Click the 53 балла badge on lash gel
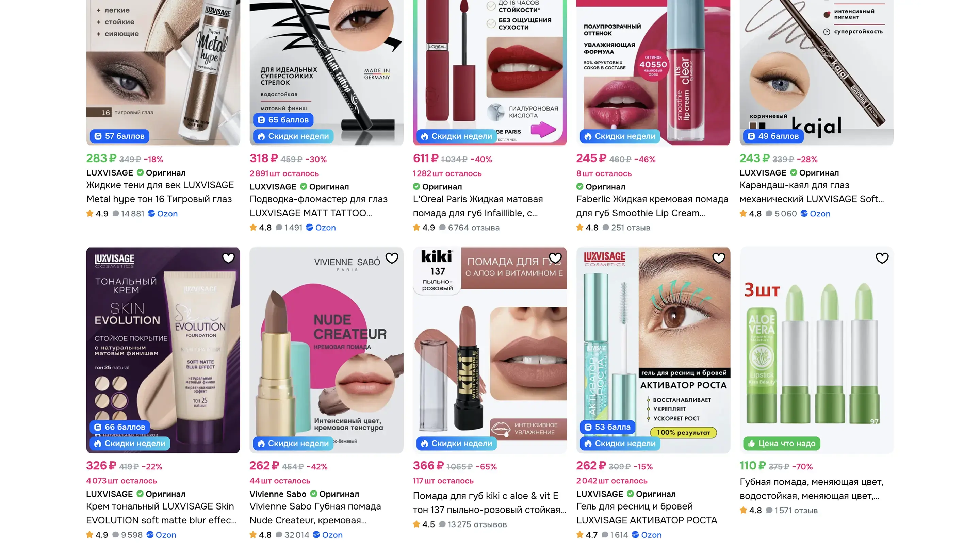The width and height of the screenshot is (980, 551). pyautogui.click(x=607, y=427)
